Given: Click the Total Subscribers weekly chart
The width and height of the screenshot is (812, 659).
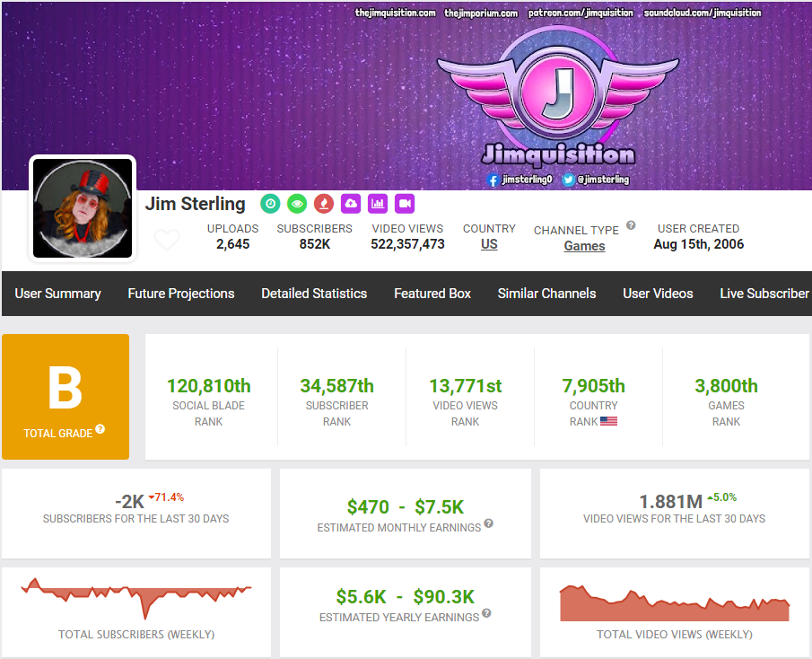Looking at the screenshot, I should [136, 598].
